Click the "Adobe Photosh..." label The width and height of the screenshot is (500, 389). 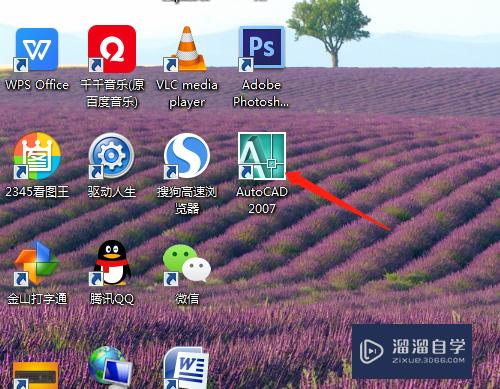(261, 93)
